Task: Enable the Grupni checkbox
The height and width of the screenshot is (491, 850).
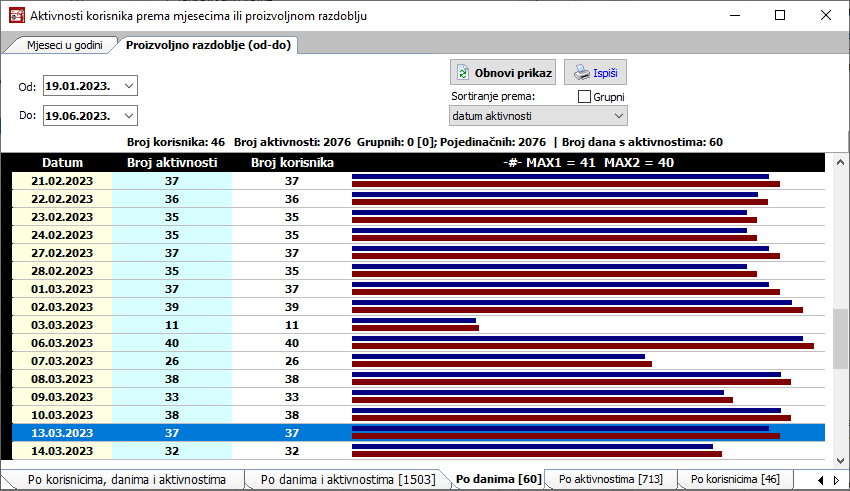Action: coord(585,97)
